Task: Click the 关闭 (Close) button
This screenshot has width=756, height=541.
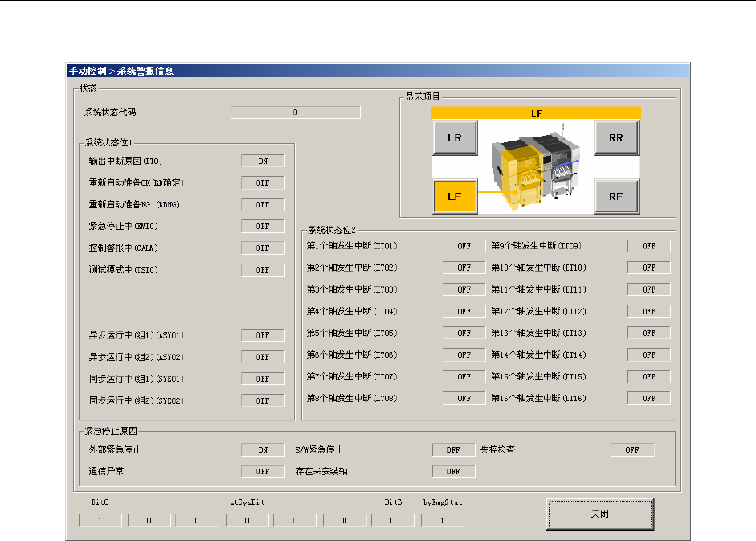Action: pyautogui.click(x=599, y=514)
